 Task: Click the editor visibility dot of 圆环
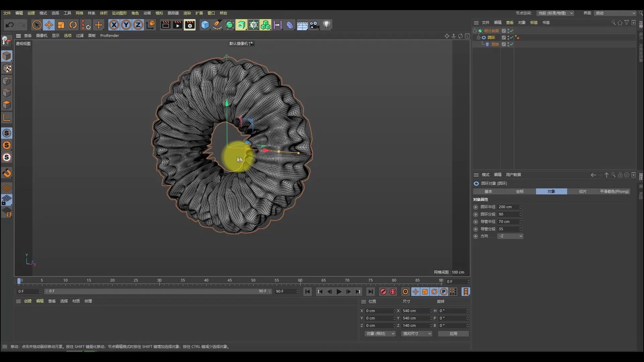point(508,36)
